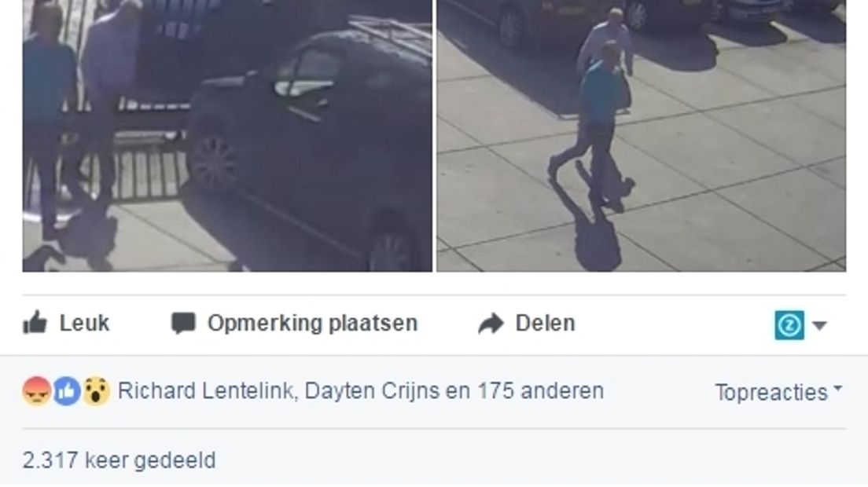
Task: Click the 2.317 keer gedeeld link
Action: [119, 460]
